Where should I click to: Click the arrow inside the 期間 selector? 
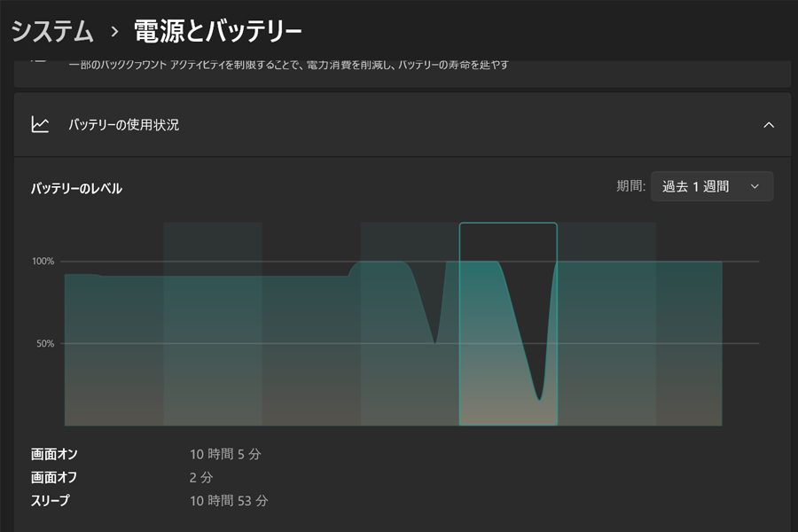tap(755, 186)
